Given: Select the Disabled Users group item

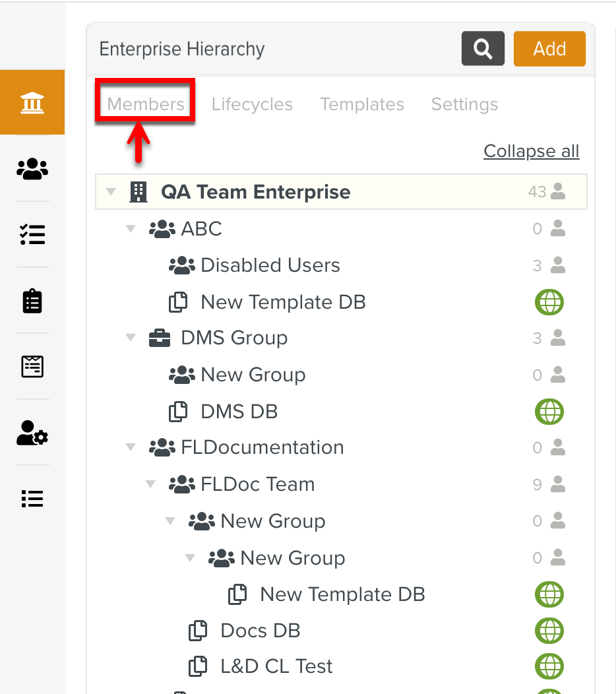Looking at the screenshot, I should pos(270,265).
